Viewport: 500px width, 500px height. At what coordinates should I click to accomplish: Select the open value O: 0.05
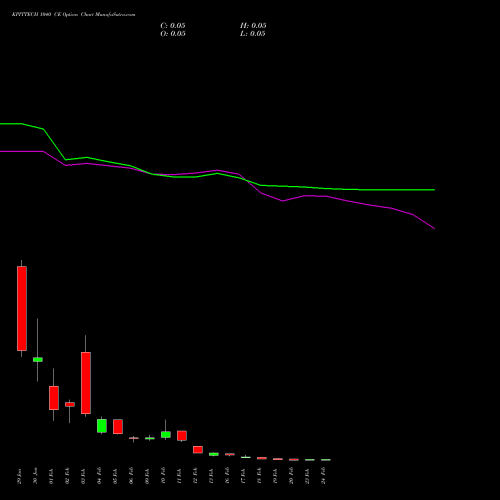(173, 34)
